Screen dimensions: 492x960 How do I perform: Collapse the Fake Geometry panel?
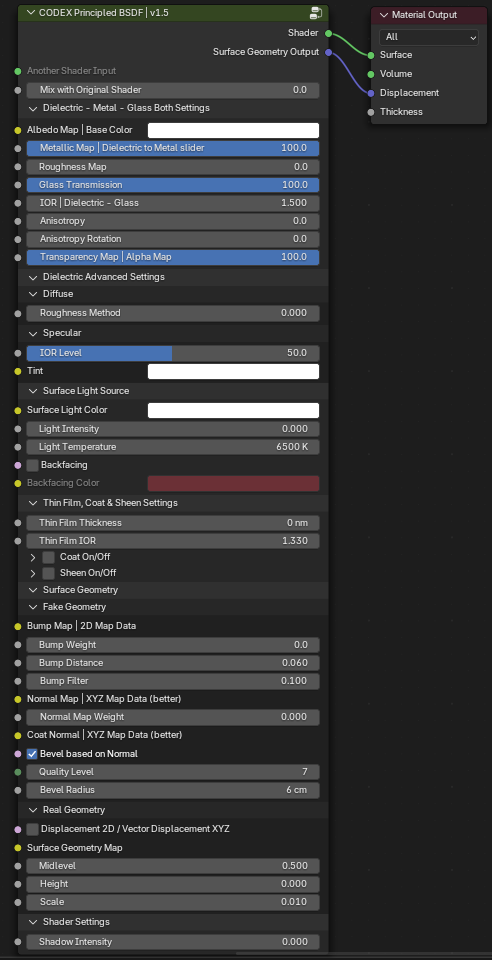[x=32, y=607]
